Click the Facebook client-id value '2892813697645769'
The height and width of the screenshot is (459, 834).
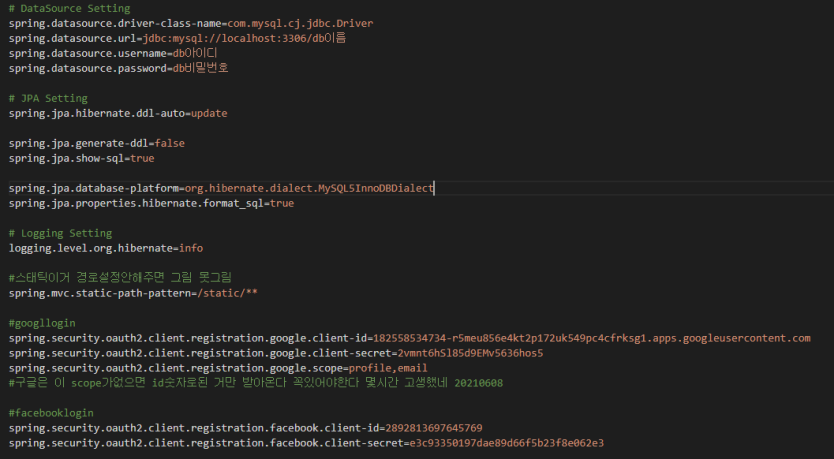(x=434, y=428)
